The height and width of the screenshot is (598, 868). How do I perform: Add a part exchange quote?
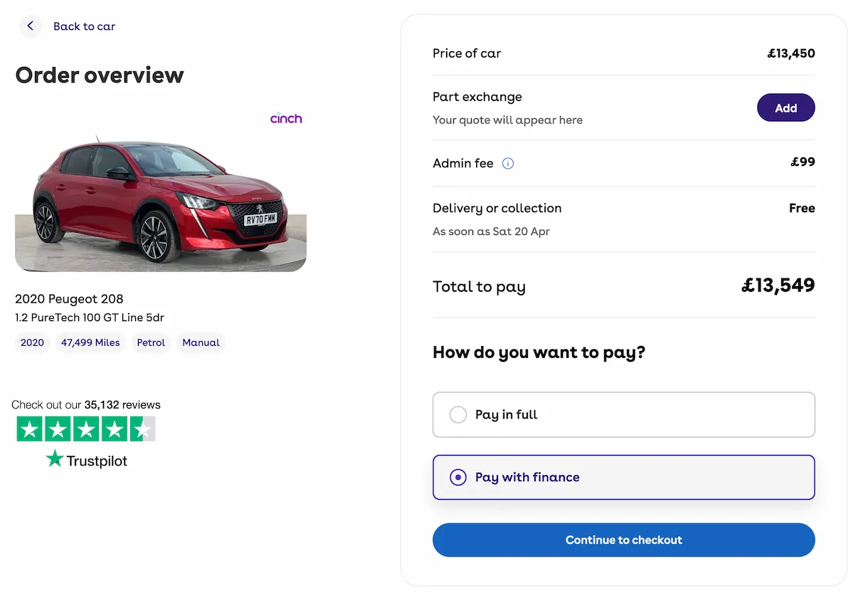(785, 108)
